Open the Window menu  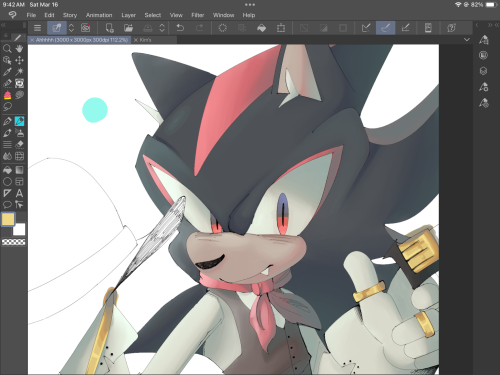coord(223,15)
